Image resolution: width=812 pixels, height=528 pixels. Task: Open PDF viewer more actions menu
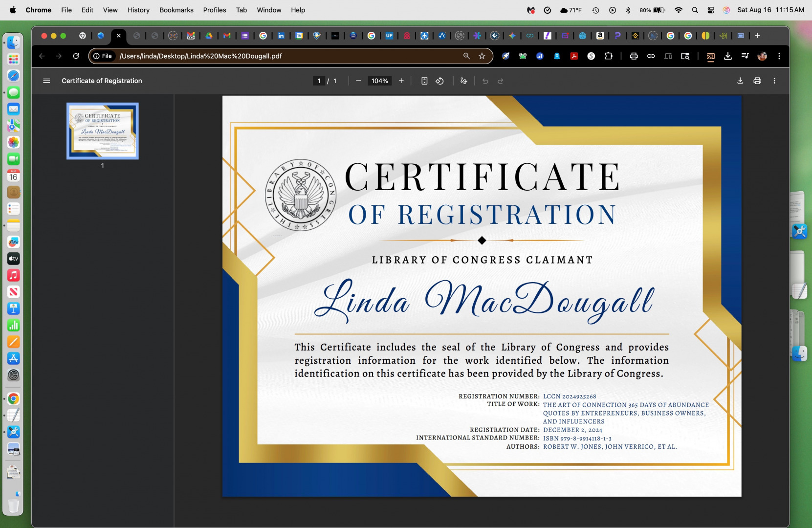coord(774,81)
